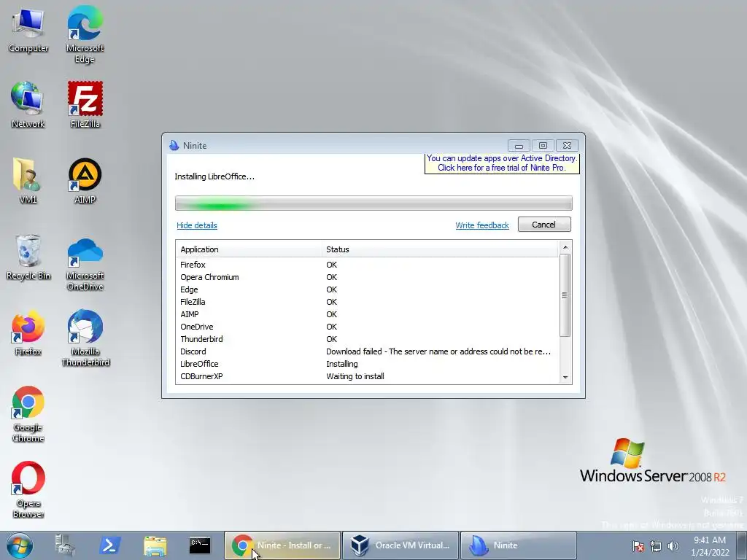Click the Ninite title bar logo icon

point(174,145)
